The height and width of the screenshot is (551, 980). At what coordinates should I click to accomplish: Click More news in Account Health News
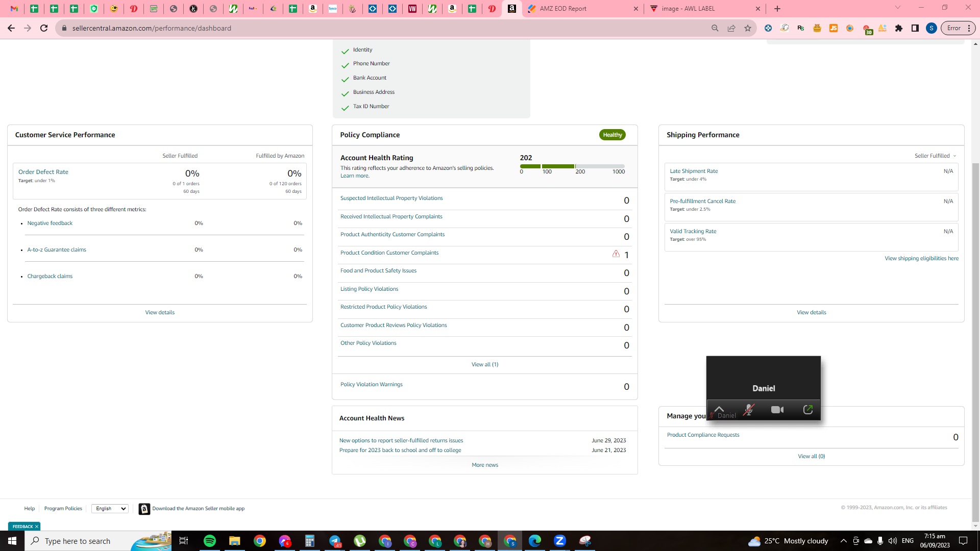click(485, 465)
